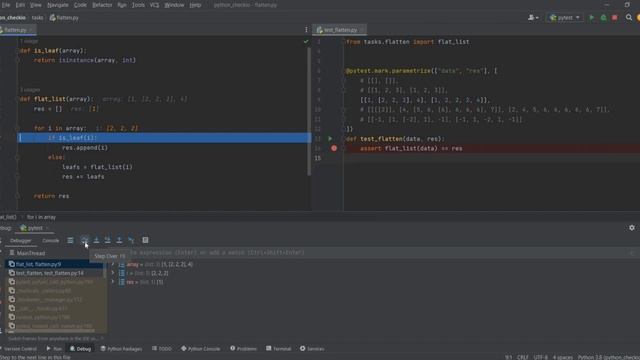Open the Run tool window

[54, 349]
